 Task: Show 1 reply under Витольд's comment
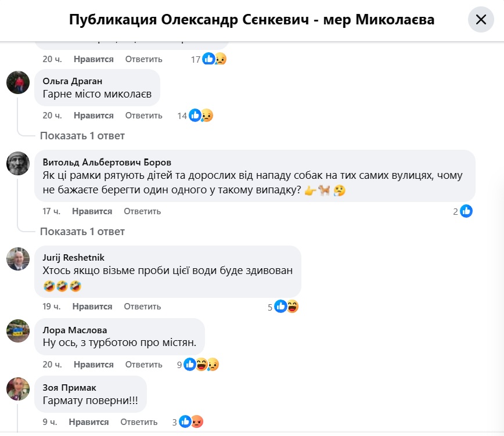[x=82, y=232]
